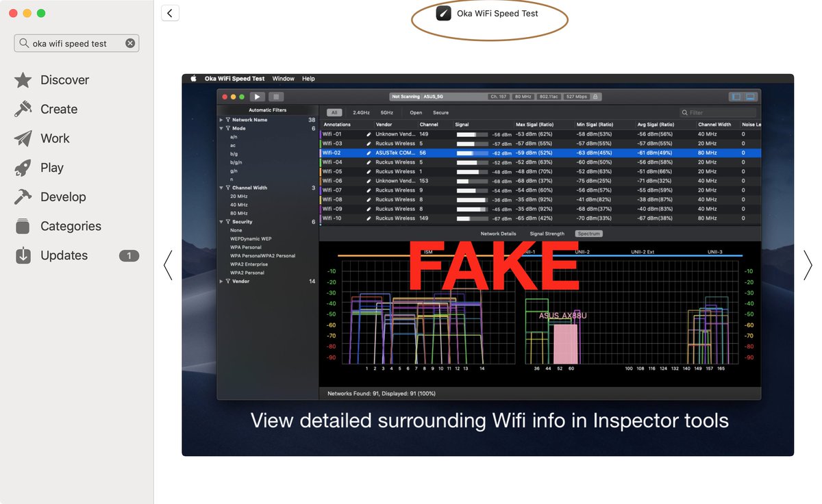This screenshot has width=822, height=504.
Task: Select the "WPA2 Enterprise" security filter
Action: click(249, 264)
